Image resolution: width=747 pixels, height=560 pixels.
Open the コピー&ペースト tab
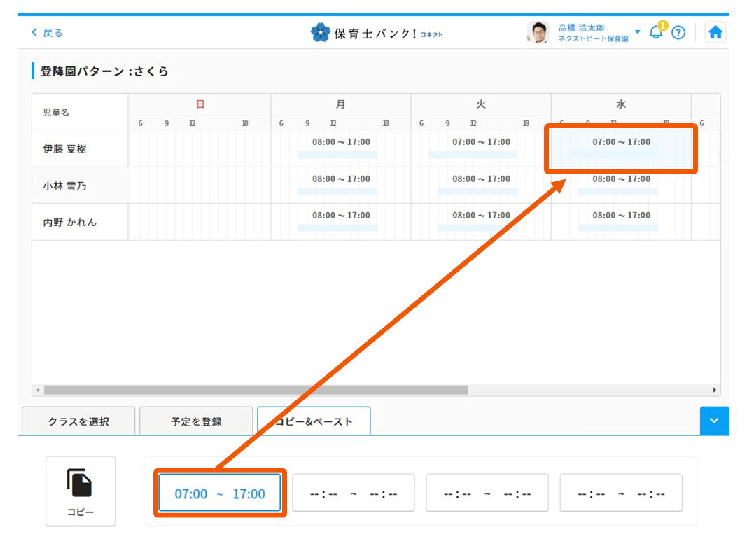click(314, 421)
